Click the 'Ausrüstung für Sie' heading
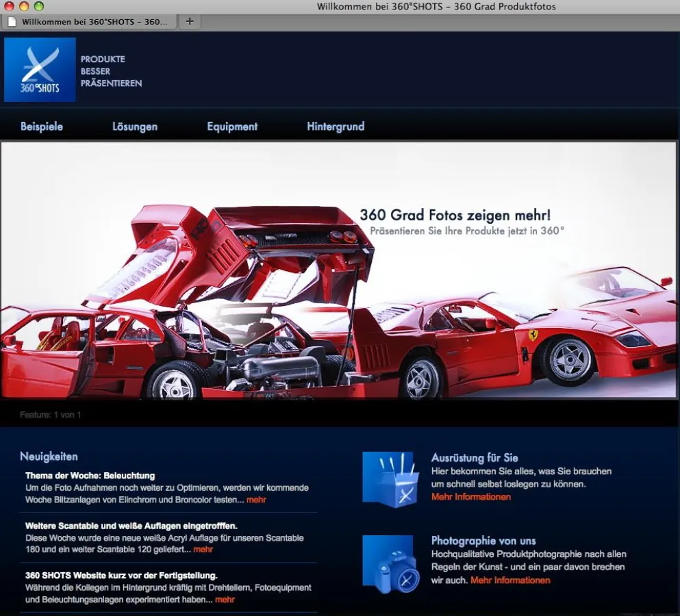The image size is (680, 616). 475,458
